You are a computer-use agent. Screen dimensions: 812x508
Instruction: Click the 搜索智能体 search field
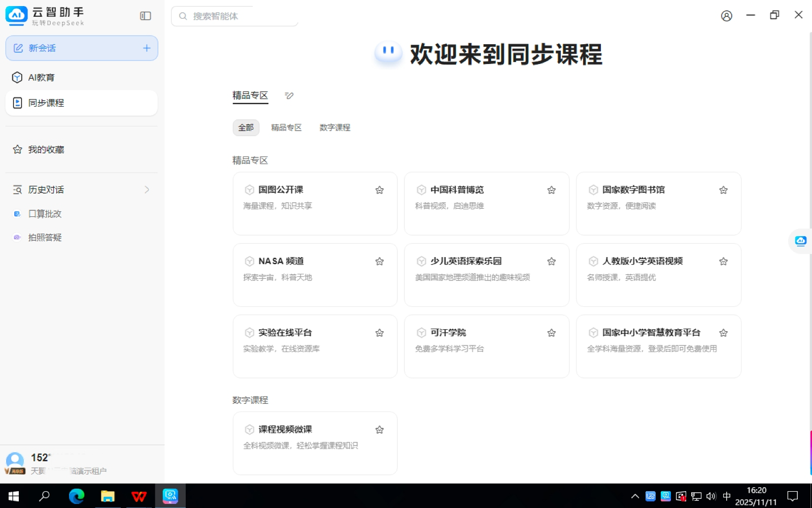239,16
